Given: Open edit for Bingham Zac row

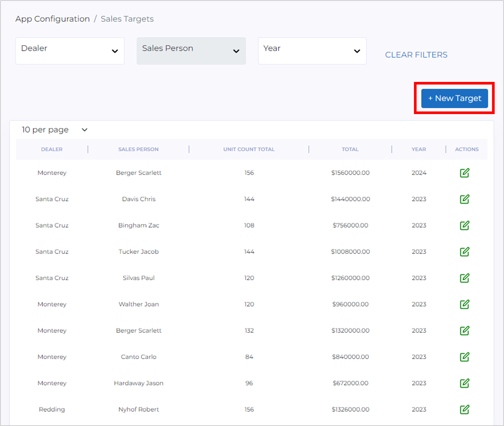Looking at the screenshot, I should tap(464, 226).
